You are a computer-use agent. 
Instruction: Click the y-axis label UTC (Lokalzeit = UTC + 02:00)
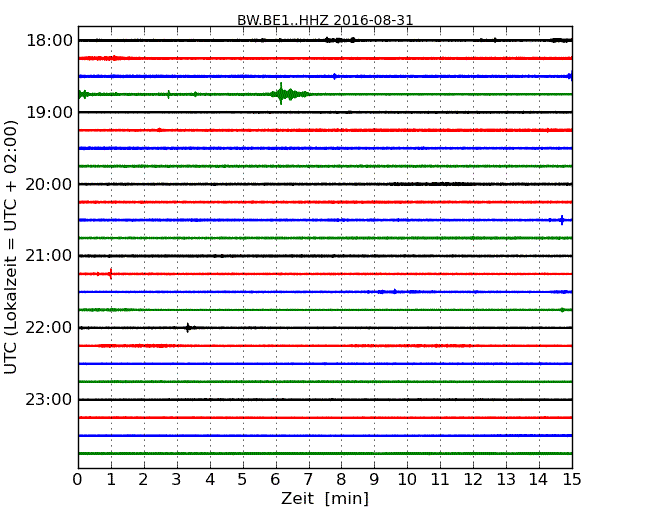(x=11, y=247)
